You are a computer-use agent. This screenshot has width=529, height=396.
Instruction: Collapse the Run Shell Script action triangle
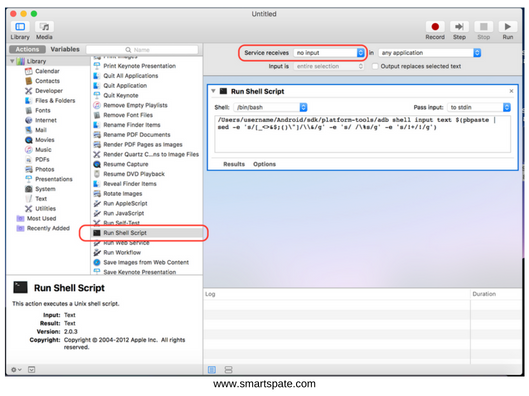coord(213,91)
